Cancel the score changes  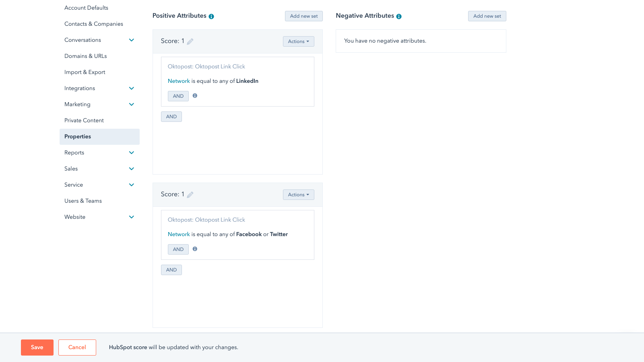click(x=77, y=348)
